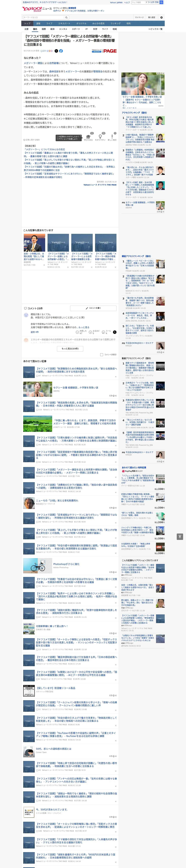The width and height of the screenshot is (186, 868).
Task: Select the トップ tab
Action: tap(27, 24)
